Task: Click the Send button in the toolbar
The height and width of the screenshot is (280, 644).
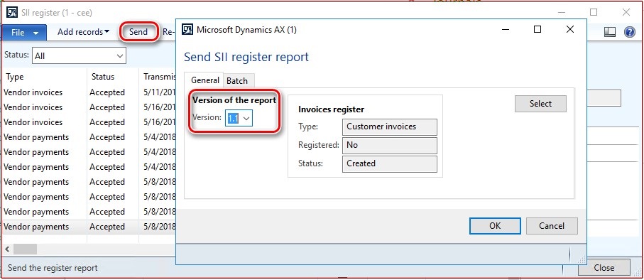Action: [138, 32]
